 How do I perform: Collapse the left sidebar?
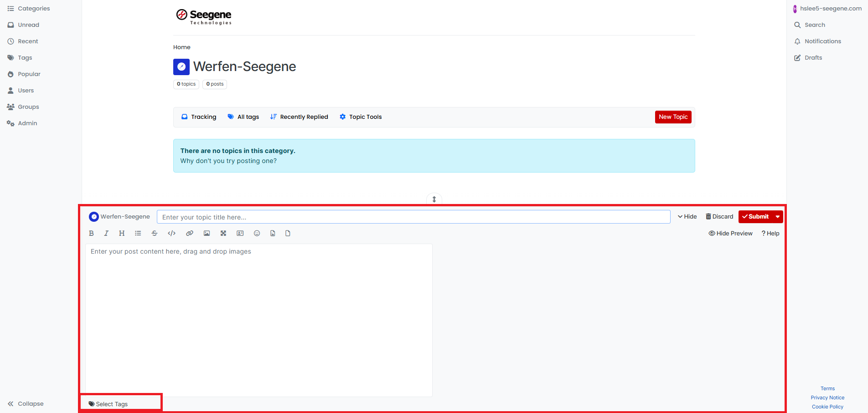pos(26,403)
